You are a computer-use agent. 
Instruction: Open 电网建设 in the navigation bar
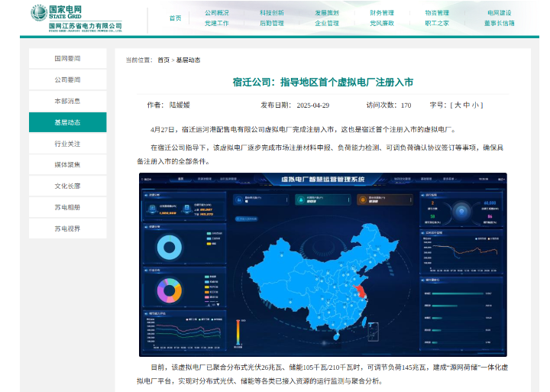tap(499, 13)
